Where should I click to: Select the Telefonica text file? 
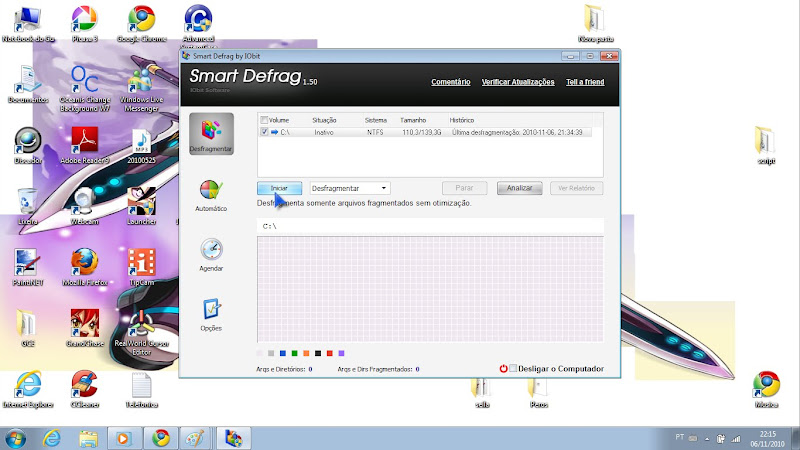click(141, 389)
